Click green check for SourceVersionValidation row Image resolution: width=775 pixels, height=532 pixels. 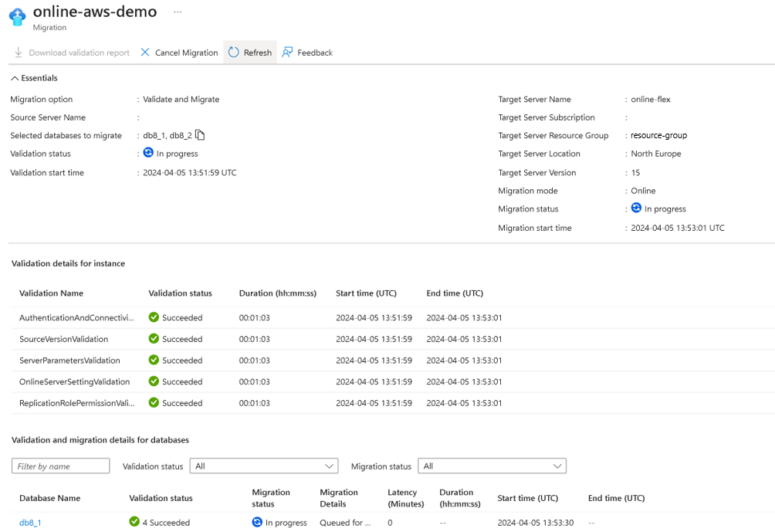[154, 339]
